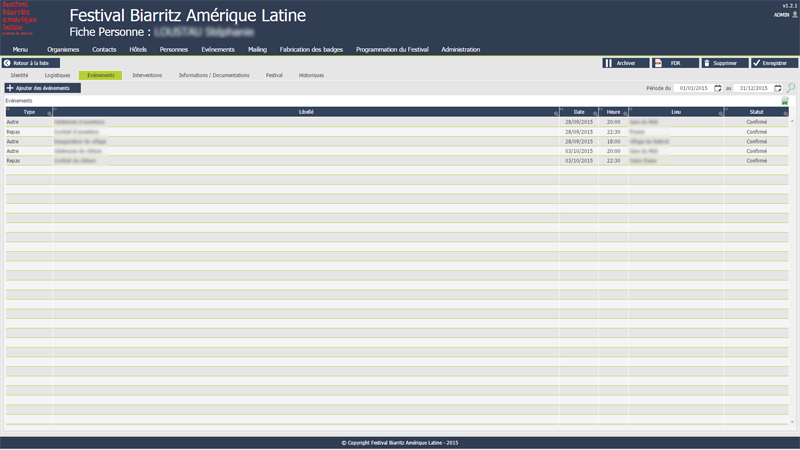Open the Mailing menu
The height and width of the screenshot is (450, 800).
(257, 49)
